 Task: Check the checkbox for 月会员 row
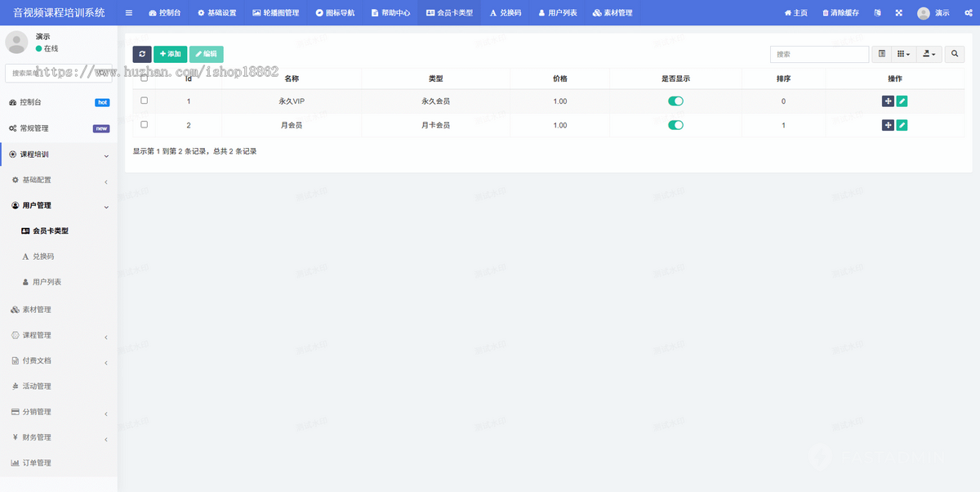click(144, 125)
